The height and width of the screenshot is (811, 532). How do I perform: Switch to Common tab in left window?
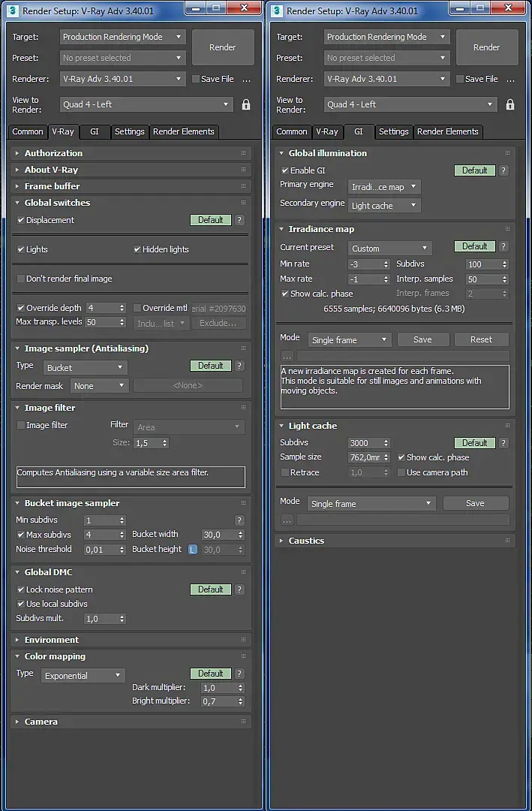coord(28,131)
